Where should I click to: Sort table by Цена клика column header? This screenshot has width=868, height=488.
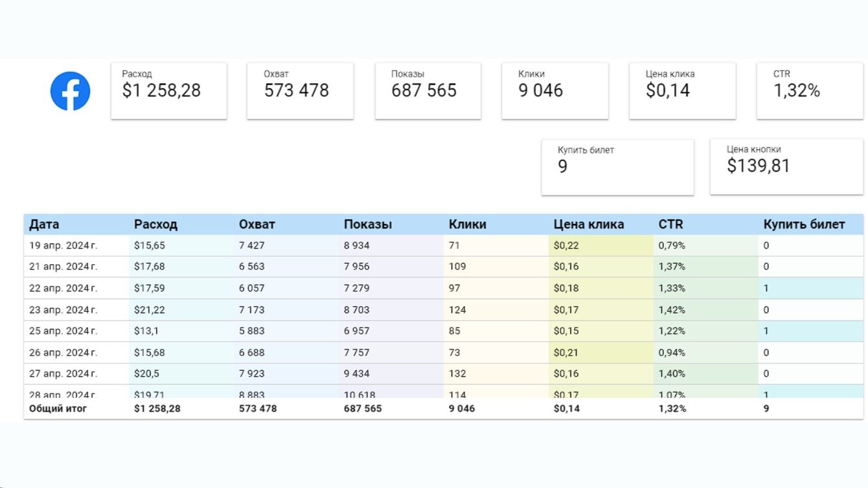click(x=589, y=225)
